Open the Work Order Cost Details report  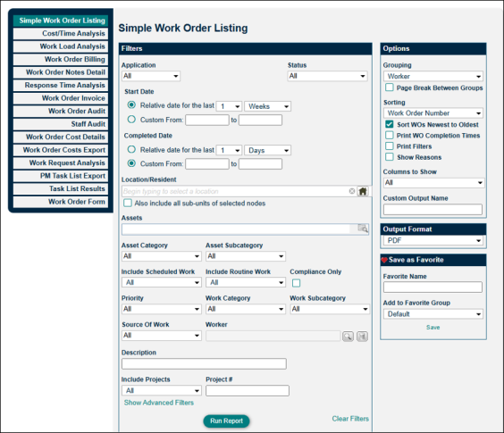61,137
